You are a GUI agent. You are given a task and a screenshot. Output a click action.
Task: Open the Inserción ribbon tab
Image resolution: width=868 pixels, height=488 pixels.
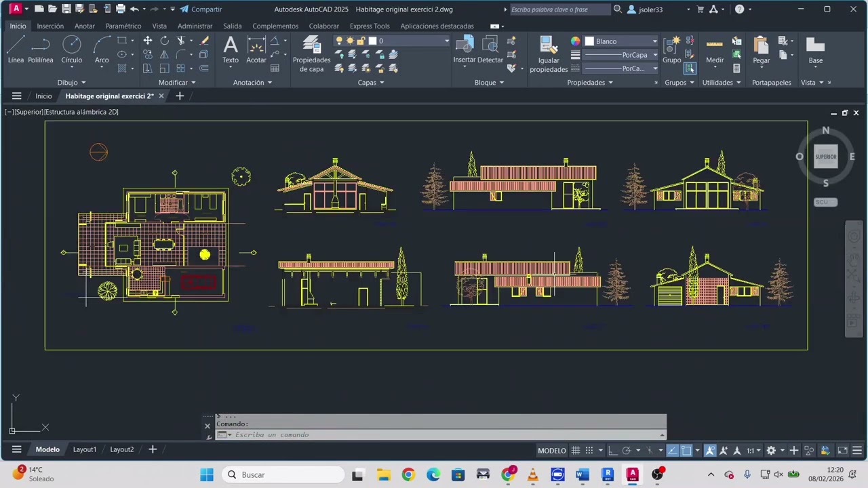(x=50, y=26)
